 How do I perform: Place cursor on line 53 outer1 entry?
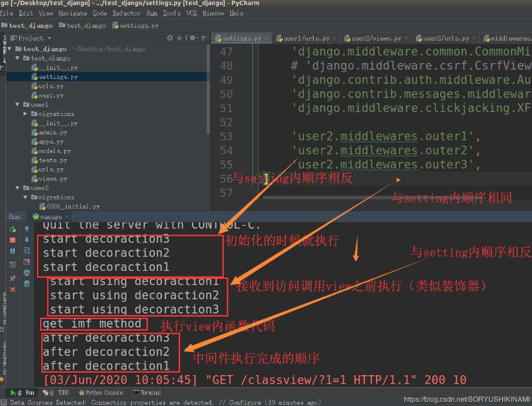(x=386, y=136)
